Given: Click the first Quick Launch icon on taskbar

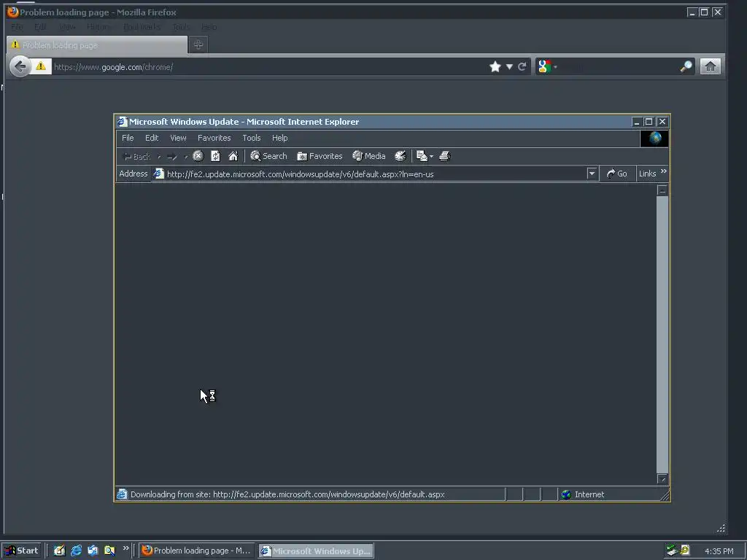Looking at the screenshot, I should click(59, 551).
